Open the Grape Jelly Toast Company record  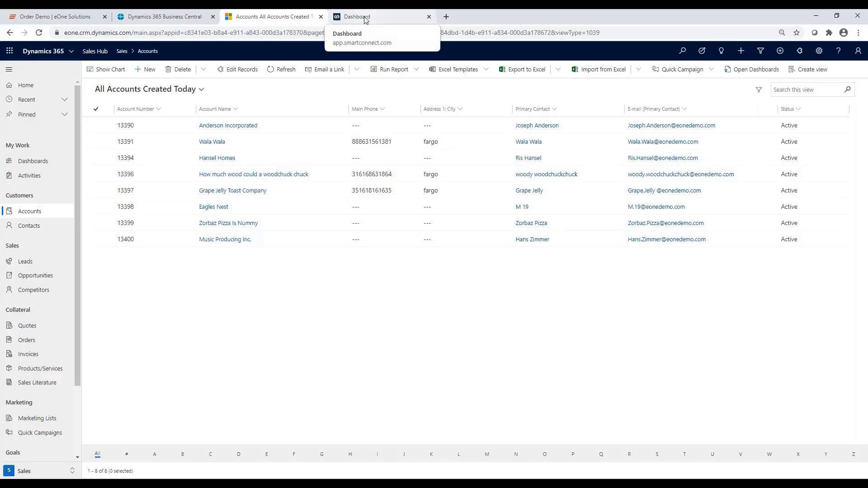point(232,190)
